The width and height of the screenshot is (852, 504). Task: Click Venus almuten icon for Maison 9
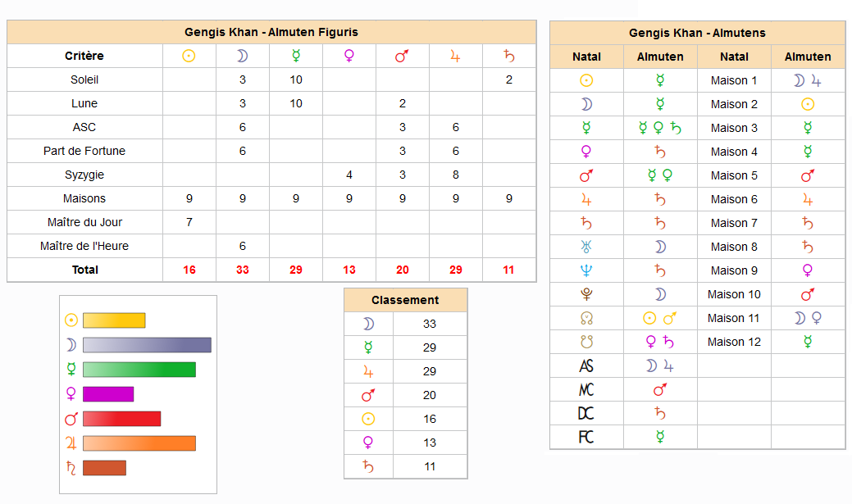[808, 270]
